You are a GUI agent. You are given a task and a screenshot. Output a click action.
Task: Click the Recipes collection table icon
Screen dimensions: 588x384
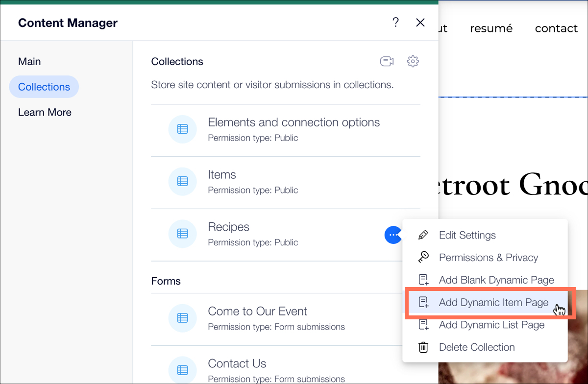(x=182, y=234)
